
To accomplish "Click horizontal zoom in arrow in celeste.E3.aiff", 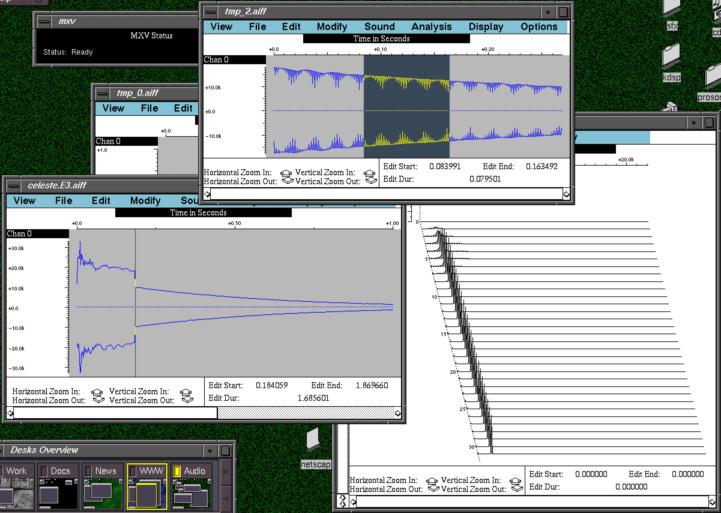I will tap(98, 393).
